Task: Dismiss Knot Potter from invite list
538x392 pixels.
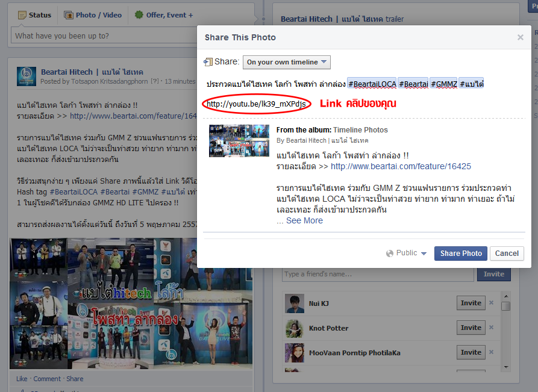Action: (492, 327)
